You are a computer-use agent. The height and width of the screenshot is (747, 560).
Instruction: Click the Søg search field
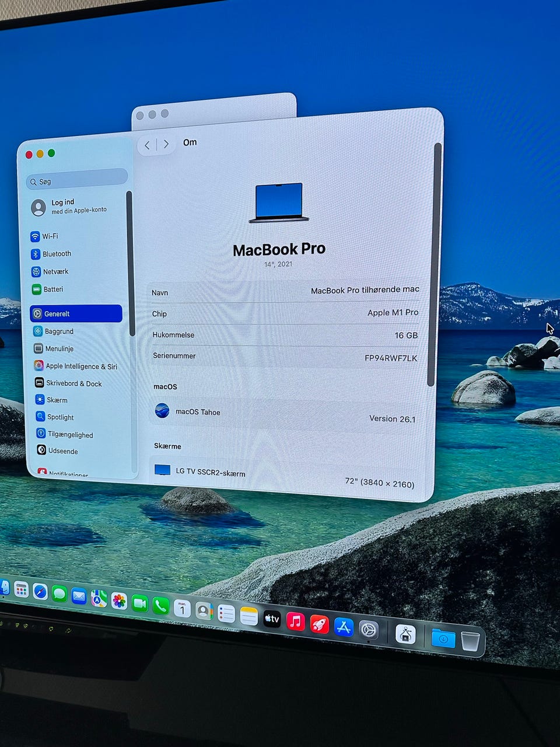point(76,180)
